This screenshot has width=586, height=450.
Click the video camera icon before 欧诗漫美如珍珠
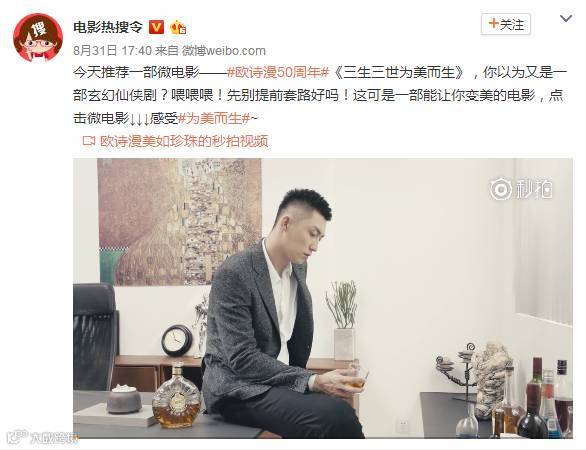click(x=89, y=141)
